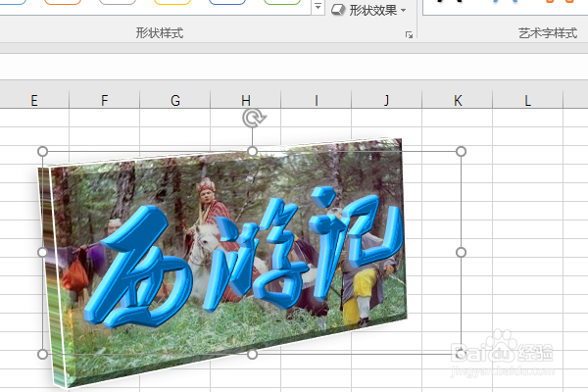Select column J header
Viewport: 588px width, 392px height.
[387, 100]
